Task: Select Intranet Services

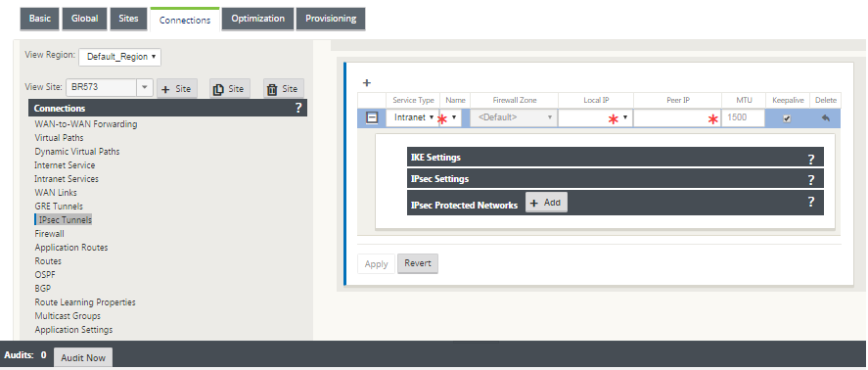Action: [x=67, y=179]
